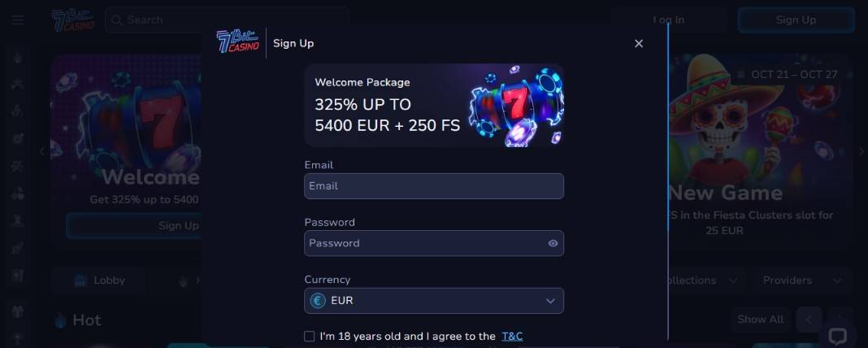Toggle password visibility eye icon
868x348 pixels.
(x=553, y=243)
